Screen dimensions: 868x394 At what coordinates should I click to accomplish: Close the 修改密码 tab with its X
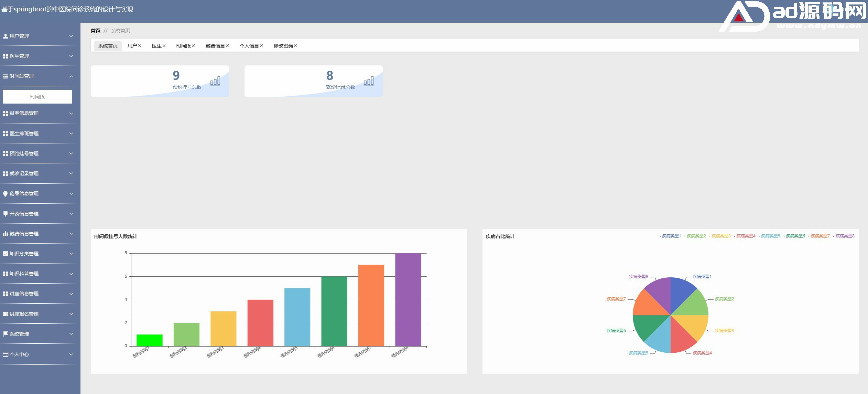pyautogui.click(x=295, y=46)
